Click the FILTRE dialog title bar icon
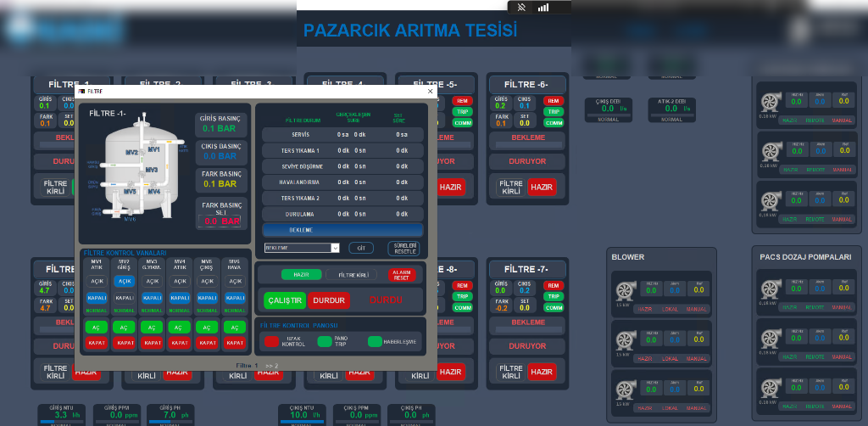 point(81,91)
